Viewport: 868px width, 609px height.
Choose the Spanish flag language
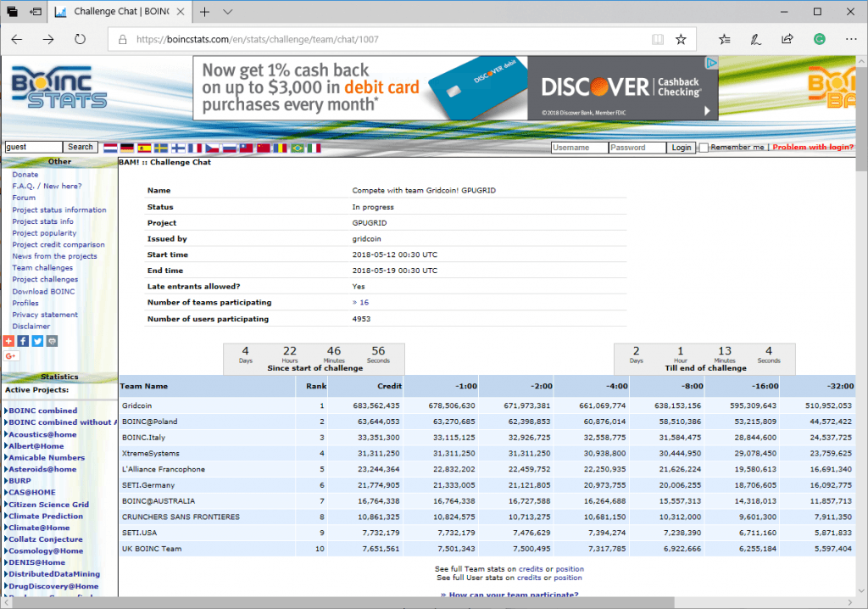pos(144,148)
